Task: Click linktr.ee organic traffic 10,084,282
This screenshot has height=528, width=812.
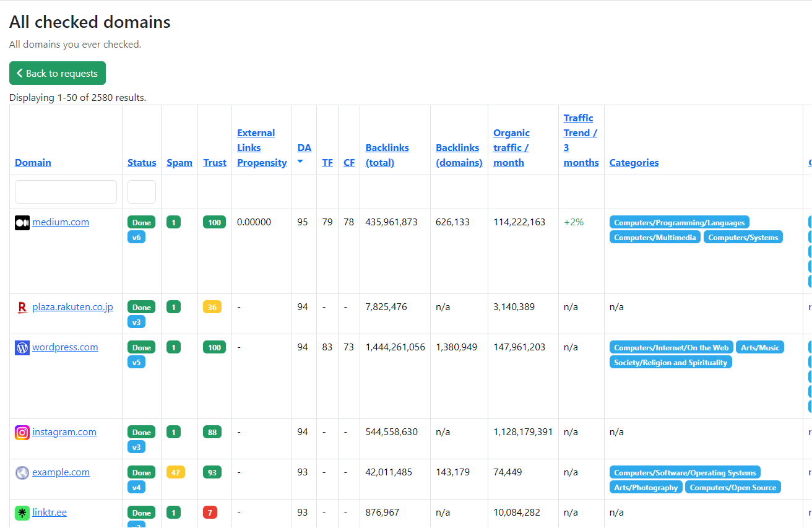Action: click(x=517, y=512)
